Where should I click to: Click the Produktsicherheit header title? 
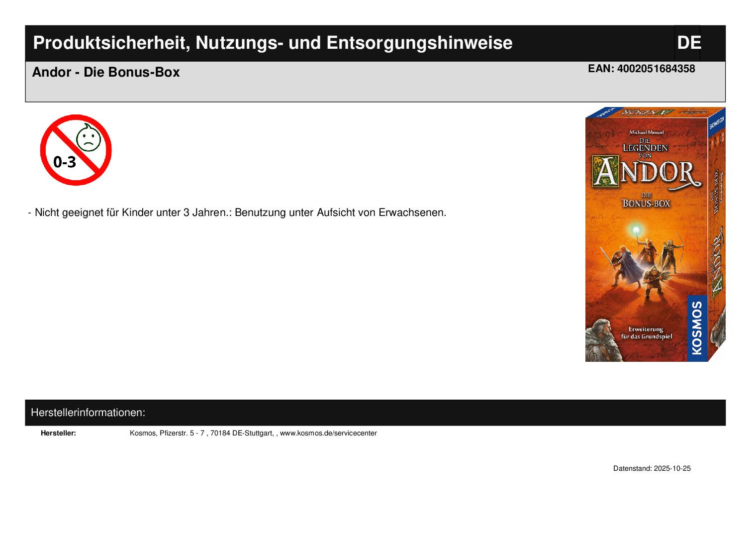pyautogui.click(x=273, y=43)
